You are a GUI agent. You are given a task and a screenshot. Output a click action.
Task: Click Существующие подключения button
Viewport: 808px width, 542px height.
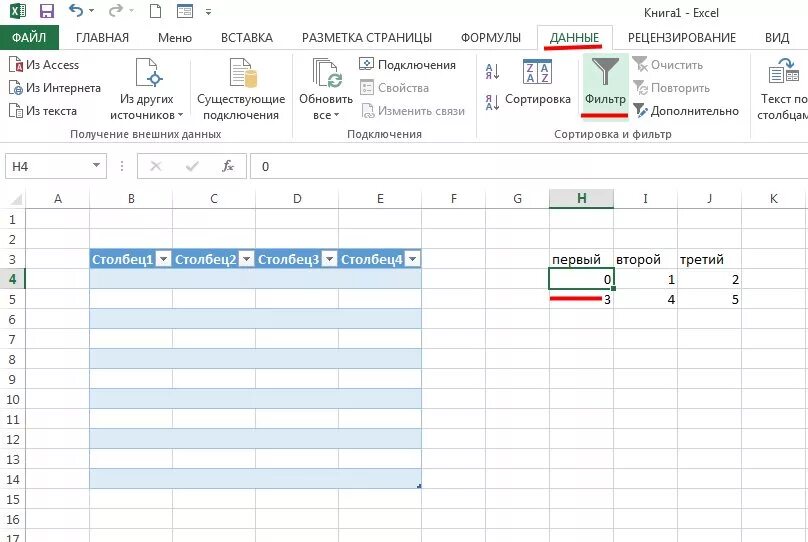pyautogui.click(x=241, y=89)
